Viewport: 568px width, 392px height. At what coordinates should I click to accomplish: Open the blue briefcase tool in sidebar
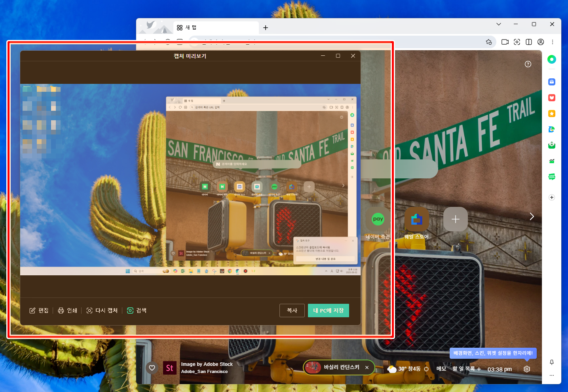(552, 82)
